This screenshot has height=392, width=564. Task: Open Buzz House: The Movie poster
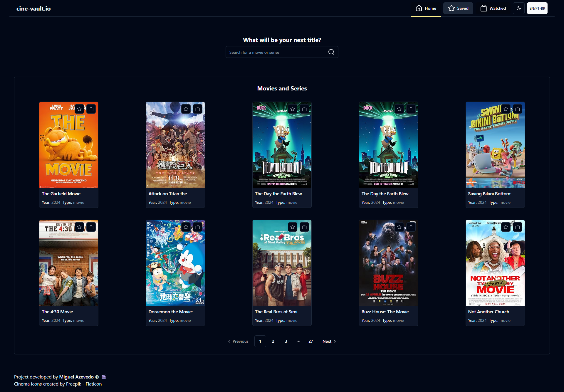coord(389,263)
